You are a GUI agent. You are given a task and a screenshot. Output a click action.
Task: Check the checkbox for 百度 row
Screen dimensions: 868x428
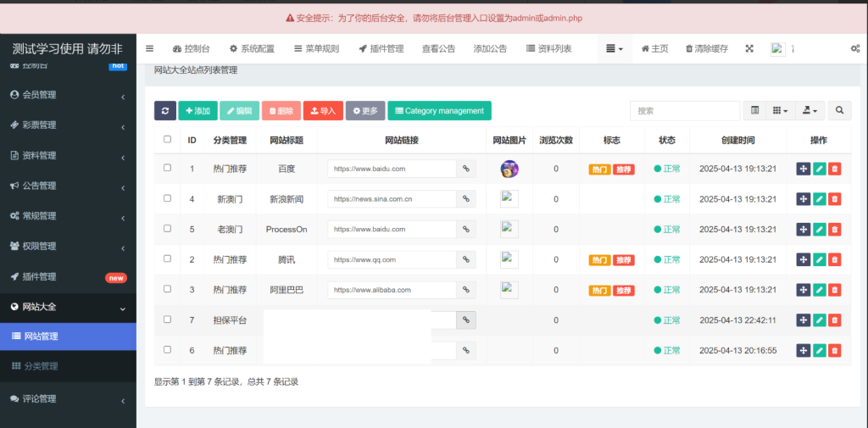click(x=167, y=168)
